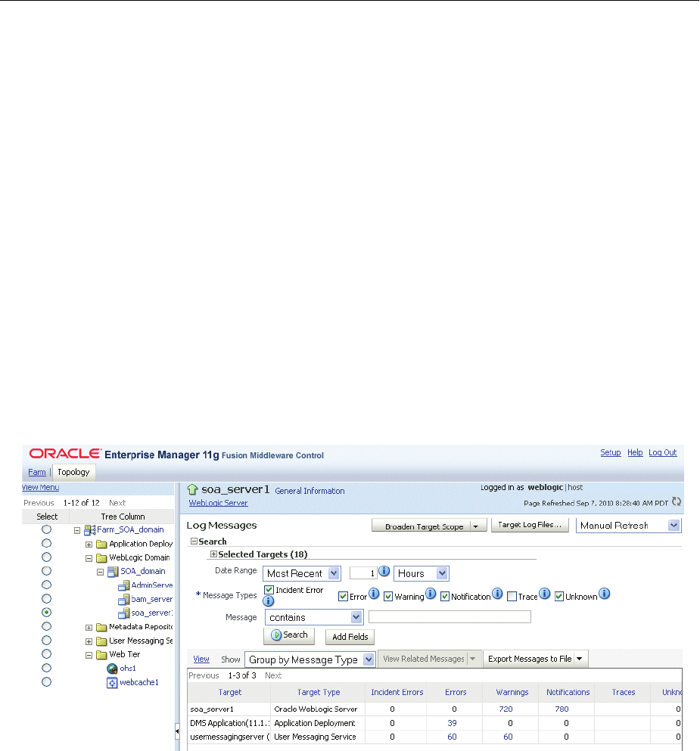Image resolution: width=700 pixels, height=751 pixels.
Task: Collapse the WebLogic Domain tree node
Action: pos(89,558)
